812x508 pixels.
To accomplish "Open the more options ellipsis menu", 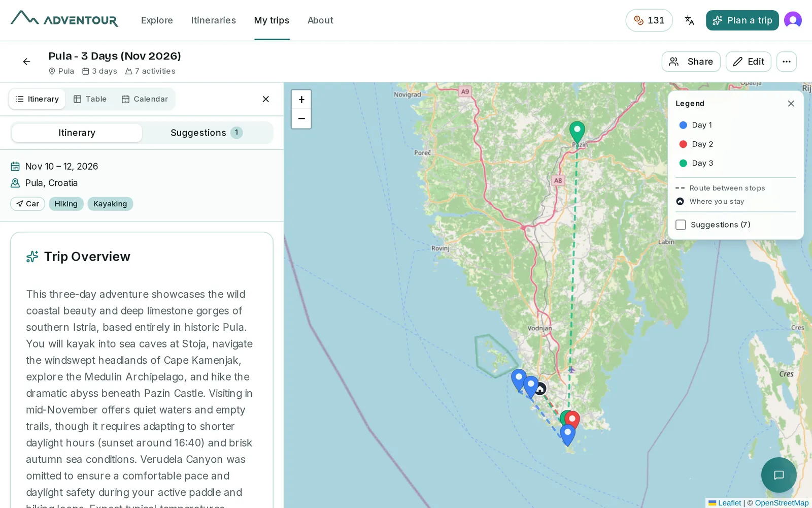I will (x=787, y=61).
